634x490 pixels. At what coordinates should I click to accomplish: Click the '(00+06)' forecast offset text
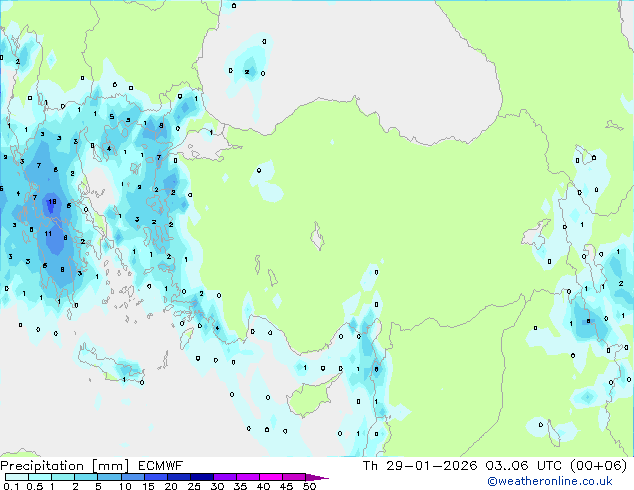(x=598, y=466)
